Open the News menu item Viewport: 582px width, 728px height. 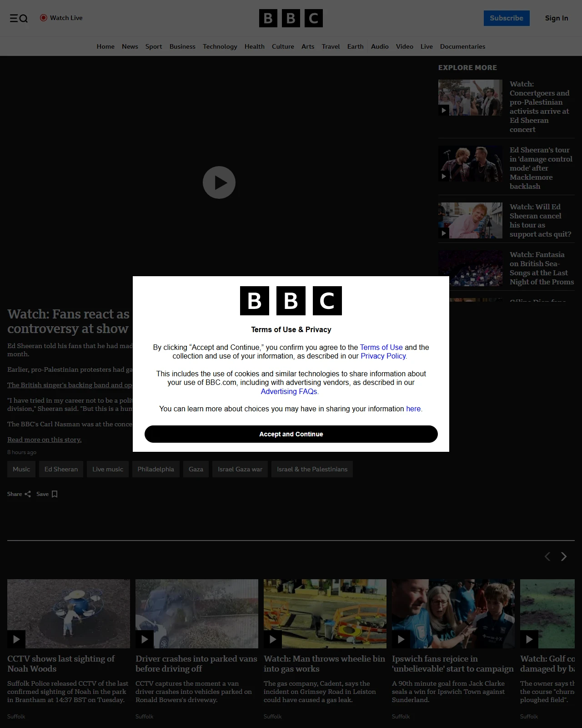pos(130,46)
